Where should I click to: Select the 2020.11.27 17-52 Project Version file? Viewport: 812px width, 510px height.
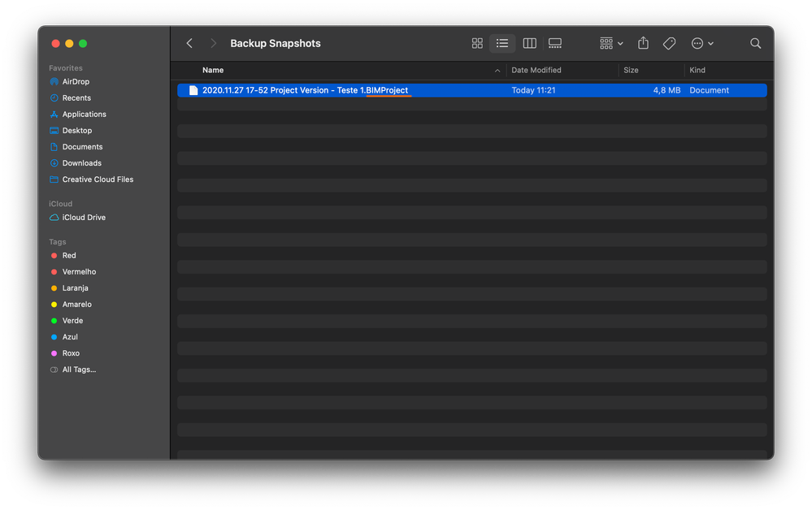coord(471,90)
